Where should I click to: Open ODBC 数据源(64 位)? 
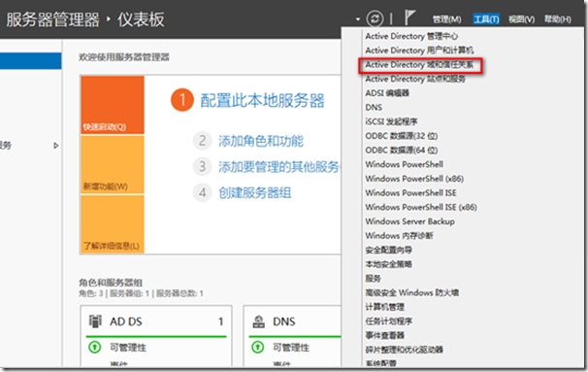pos(402,151)
